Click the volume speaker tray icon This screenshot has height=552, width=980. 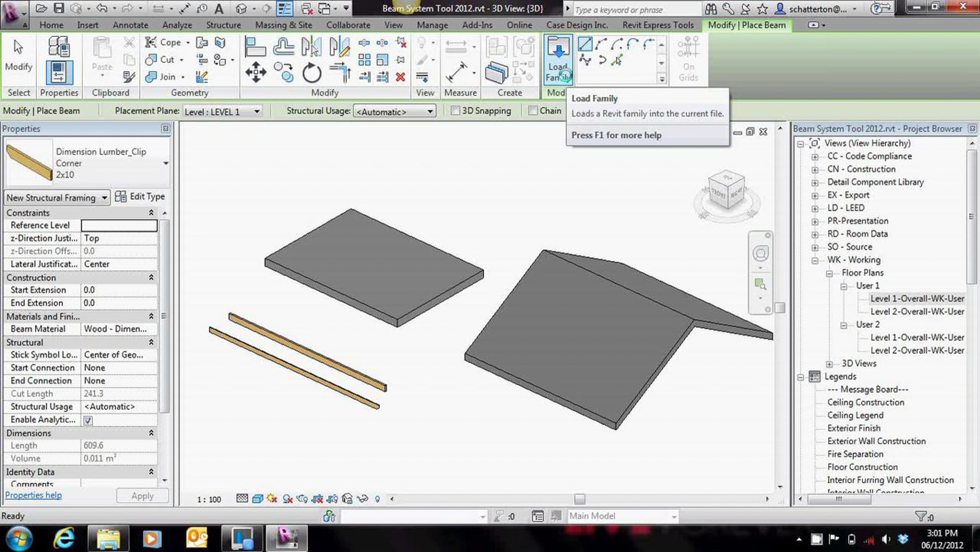click(886, 540)
